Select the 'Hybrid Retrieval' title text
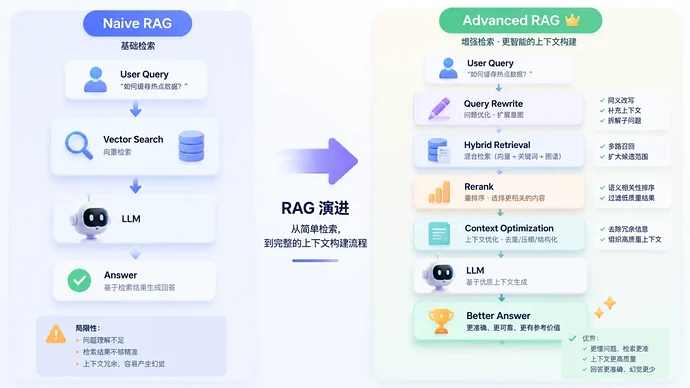Image resolution: width=690 pixels, height=388 pixels. pyautogui.click(x=497, y=145)
